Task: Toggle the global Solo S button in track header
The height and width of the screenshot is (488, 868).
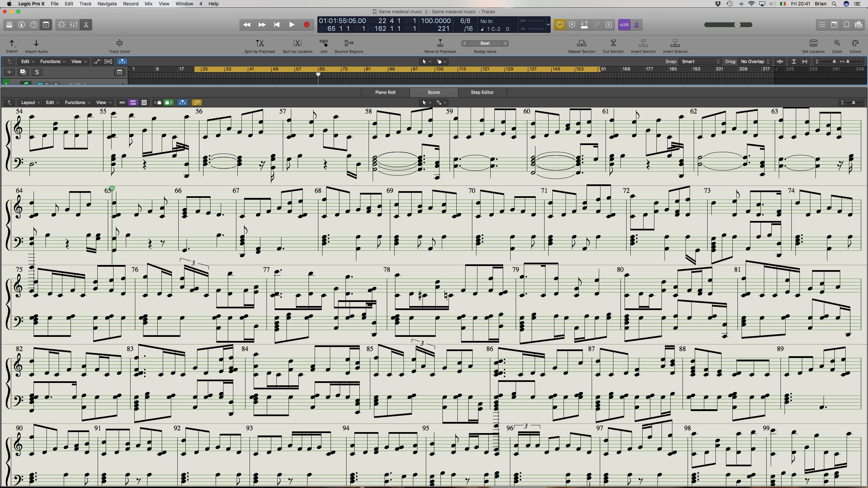Action: point(37,72)
